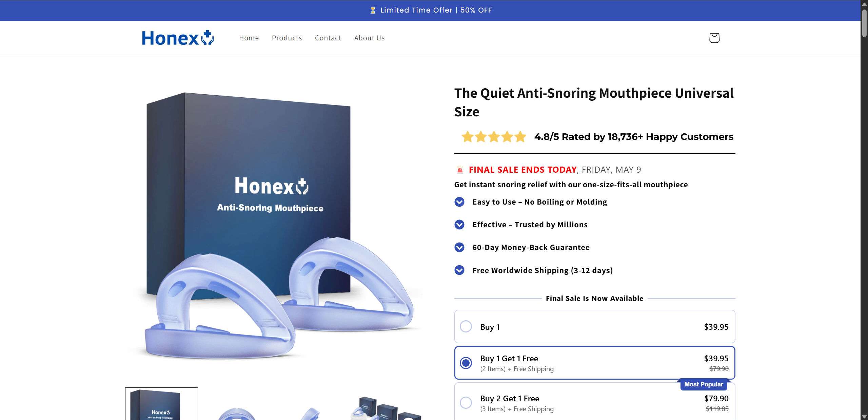Image resolution: width=868 pixels, height=420 pixels.
Task: Click the page vertical scrollbar down arrow
Action: pyautogui.click(x=864, y=416)
